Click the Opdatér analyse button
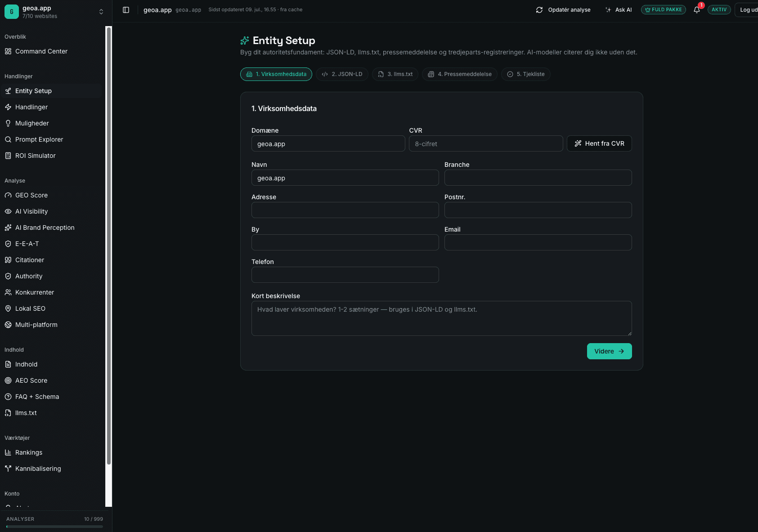758x532 pixels. click(563, 10)
